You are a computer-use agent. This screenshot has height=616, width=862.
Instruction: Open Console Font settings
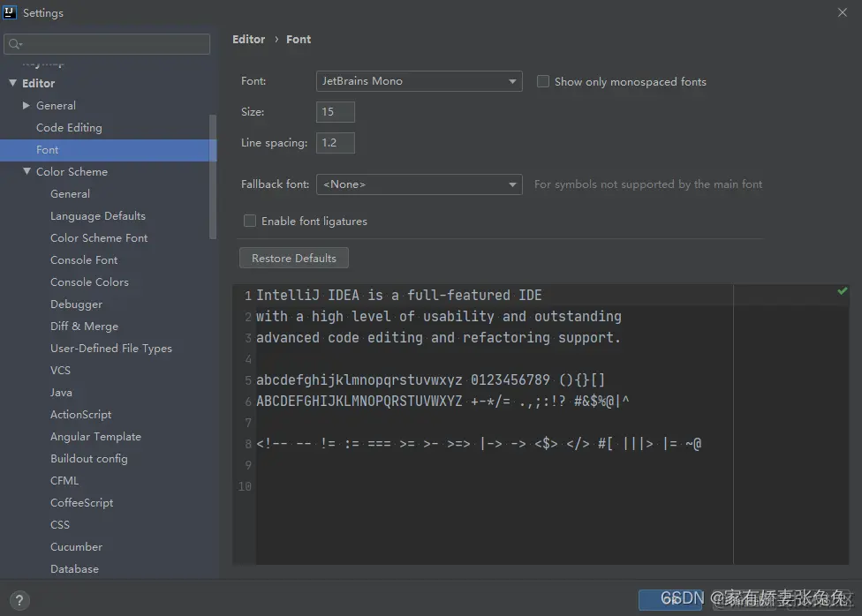coord(84,260)
